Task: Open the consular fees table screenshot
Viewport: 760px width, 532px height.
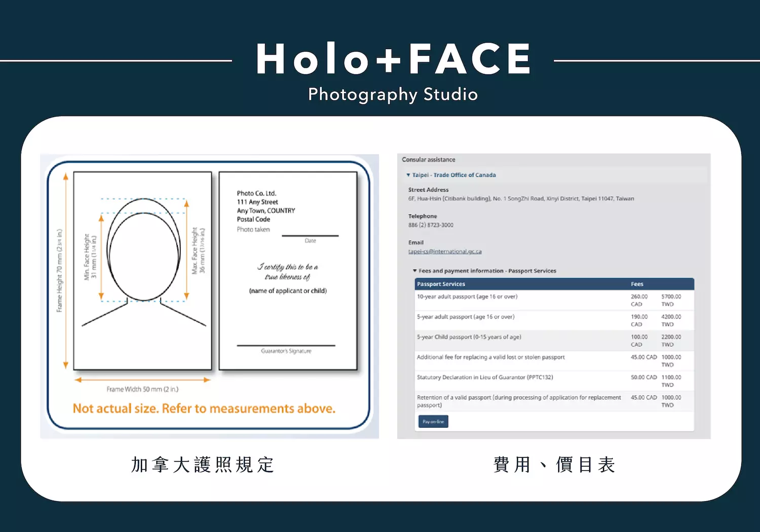Action: click(x=554, y=296)
